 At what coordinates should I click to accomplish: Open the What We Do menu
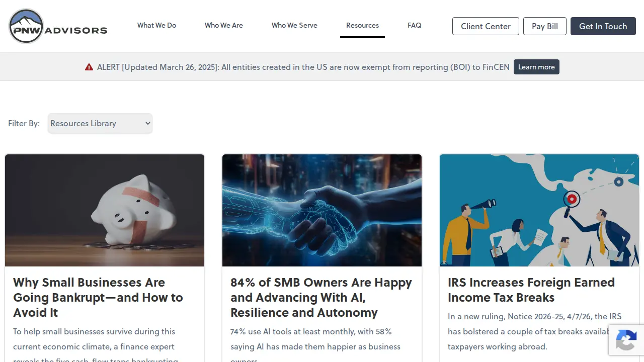click(x=156, y=25)
